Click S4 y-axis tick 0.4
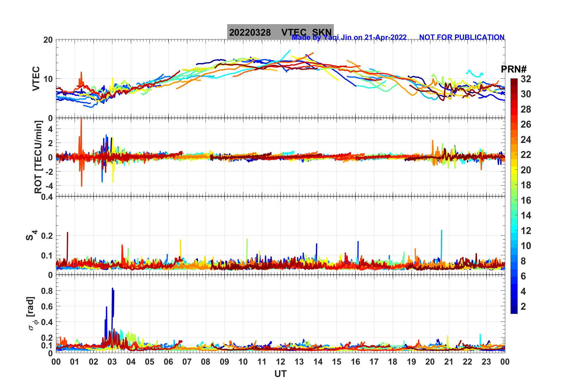The width and height of the screenshot is (561, 392). [x=47, y=197]
